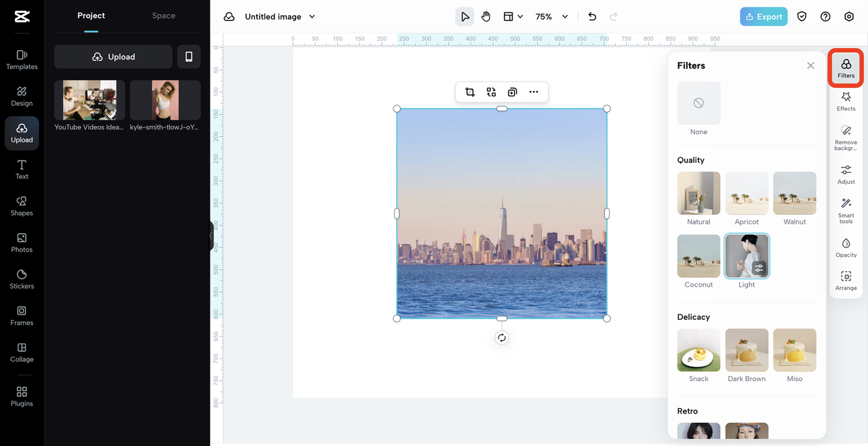868x446 pixels.
Task: Select the Remove background tool
Action: [846, 136]
